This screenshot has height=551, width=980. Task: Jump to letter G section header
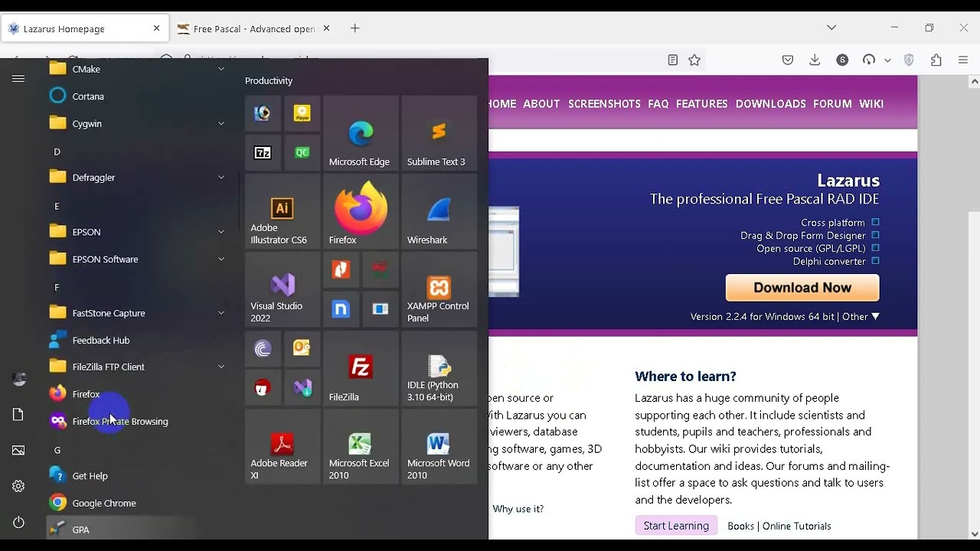point(57,450)
